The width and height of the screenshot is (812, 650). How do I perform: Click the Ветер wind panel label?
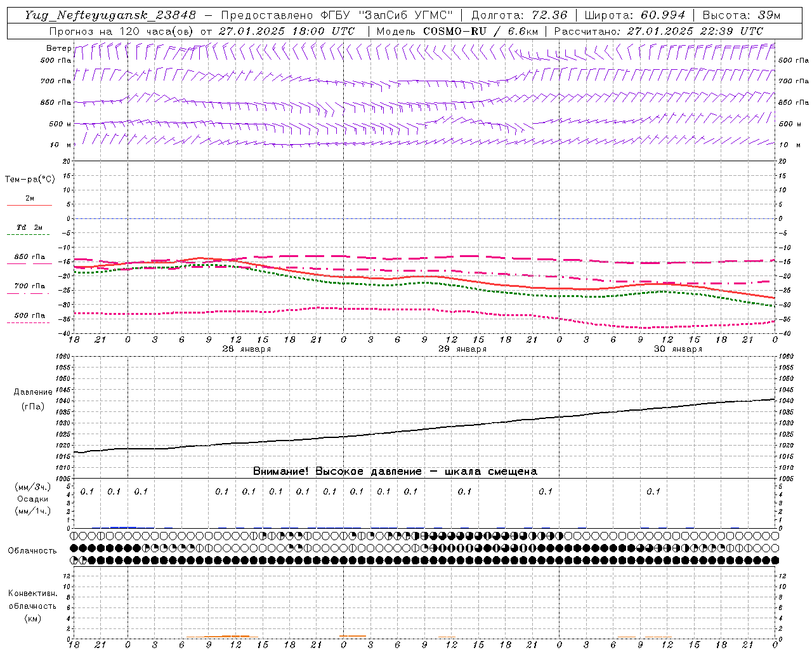click(58, 48)
